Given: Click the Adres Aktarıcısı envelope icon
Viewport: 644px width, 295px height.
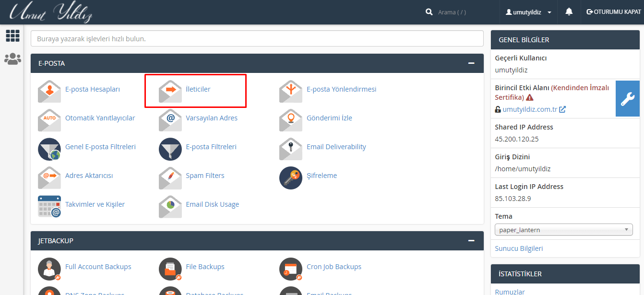Looking at the screenshot, I should (x=49, y=177).
